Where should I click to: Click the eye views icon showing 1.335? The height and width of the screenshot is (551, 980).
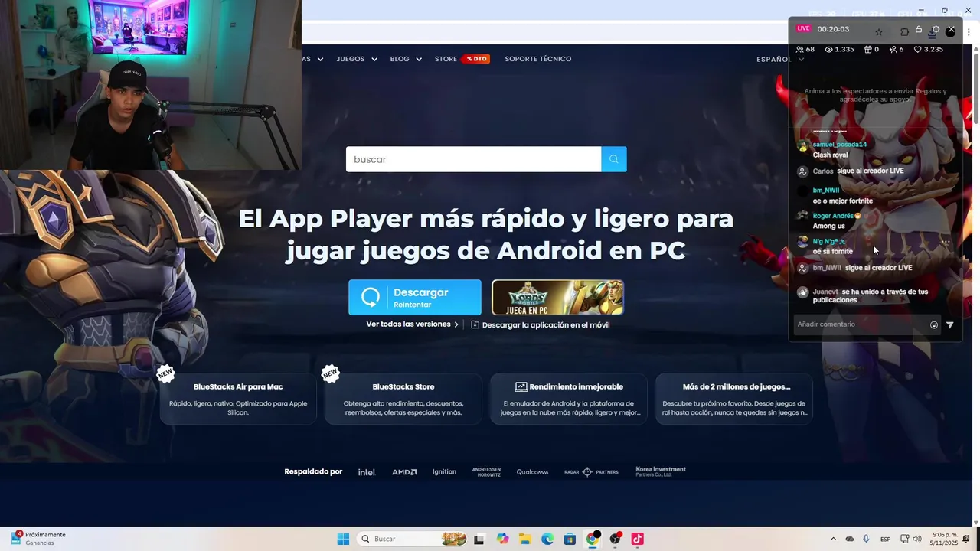click(x=828, y=50)
